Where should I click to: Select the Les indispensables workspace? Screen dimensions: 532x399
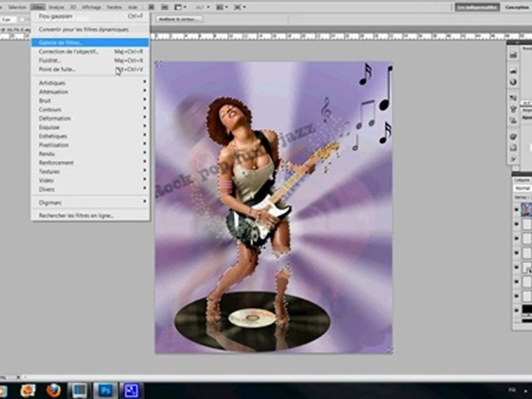point(477,7)
